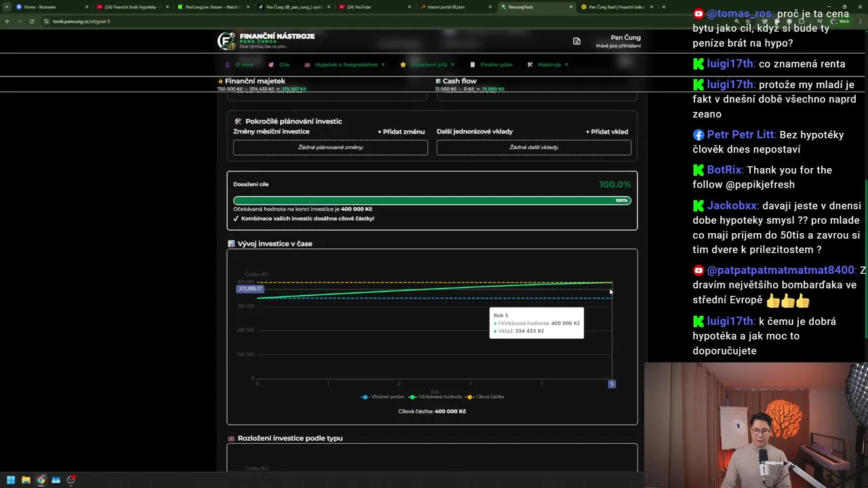Screen dimensions: 868x488
Task: Close the Home - Restream tab
Action: (86, 7)
